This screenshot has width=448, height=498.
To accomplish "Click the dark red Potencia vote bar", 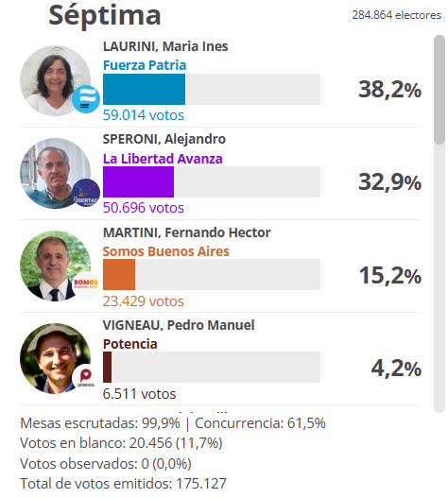I will point(108,368).
